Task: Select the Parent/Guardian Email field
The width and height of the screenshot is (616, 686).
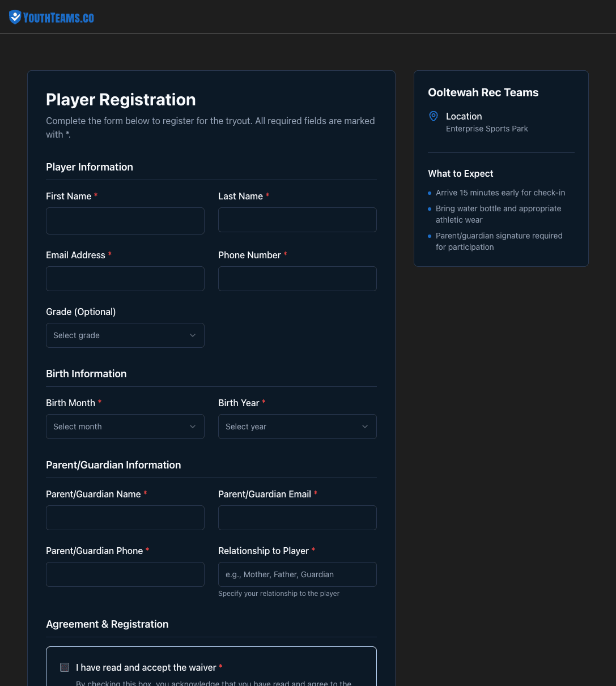Action: (297, 518)
